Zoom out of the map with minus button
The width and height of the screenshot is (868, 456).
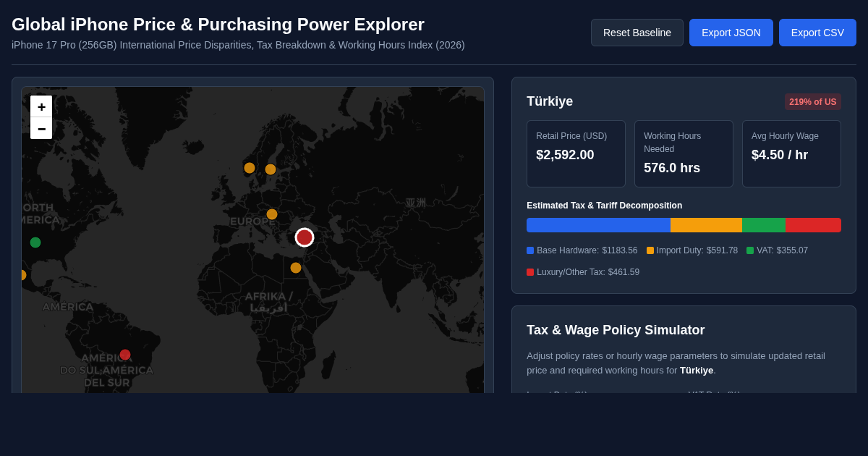tap(41, 128)
